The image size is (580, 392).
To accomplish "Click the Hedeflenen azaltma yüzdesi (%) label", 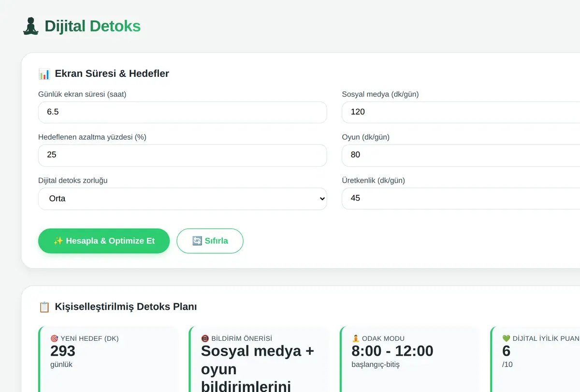I will 92,137.
